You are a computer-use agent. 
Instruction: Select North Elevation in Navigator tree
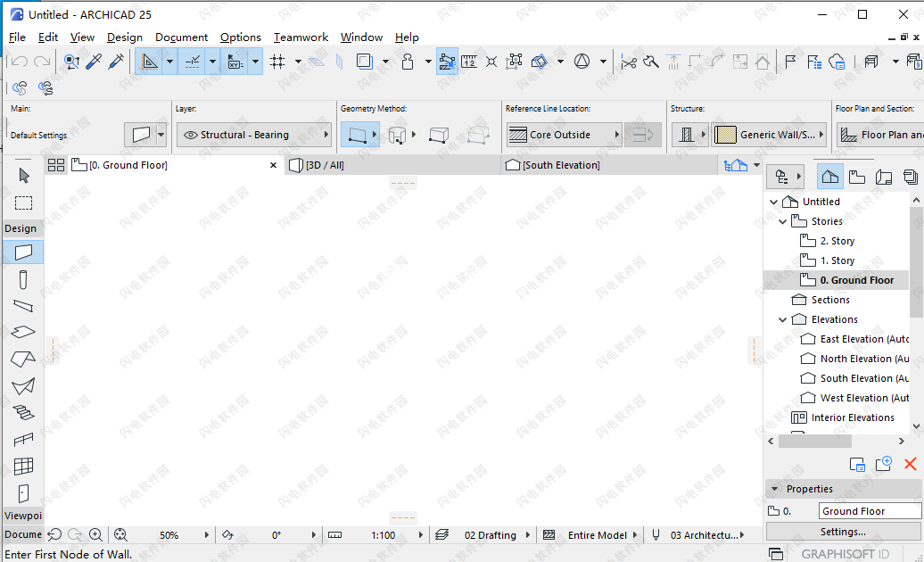[854, 359]
